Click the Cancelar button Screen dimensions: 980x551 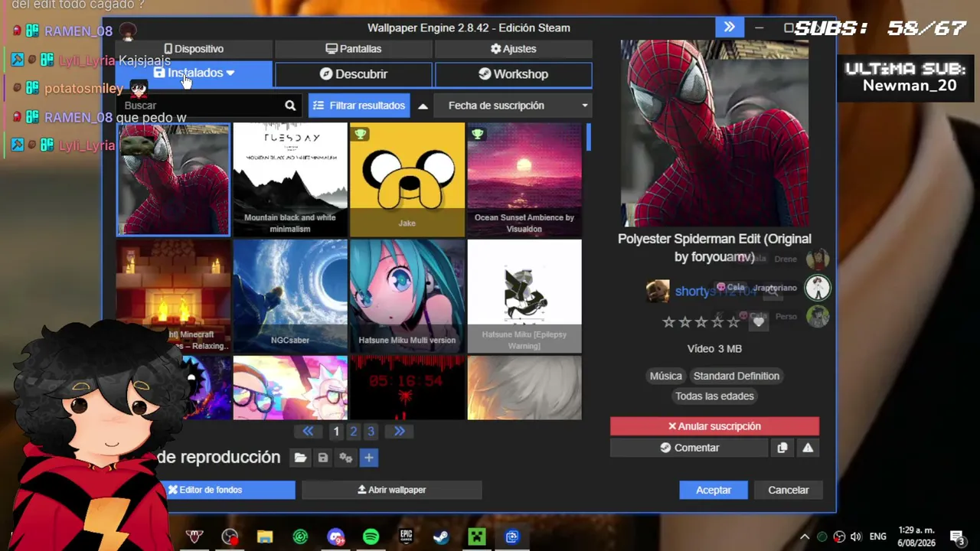(x=789, y=490)
